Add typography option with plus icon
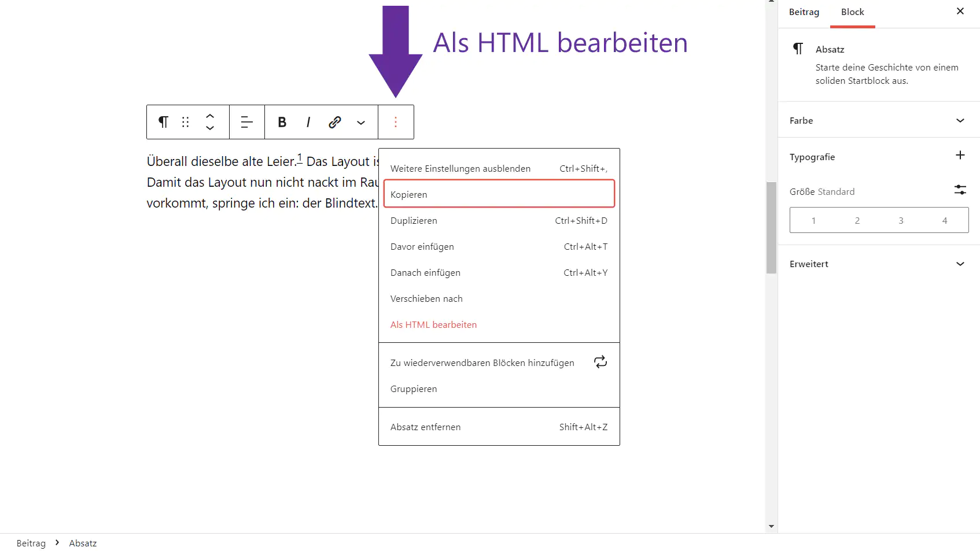 (960, 155)
